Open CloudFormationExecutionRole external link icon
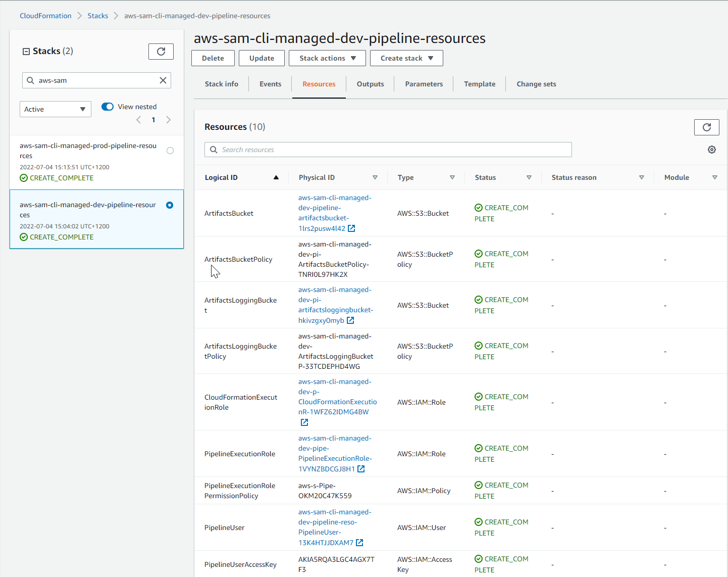 pos(304,422)
